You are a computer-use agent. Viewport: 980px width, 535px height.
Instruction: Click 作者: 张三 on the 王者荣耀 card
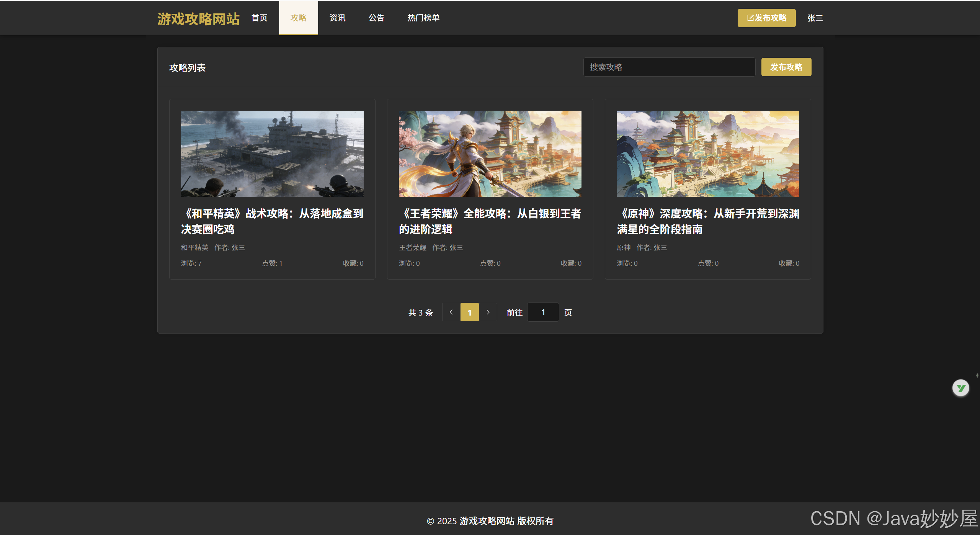[448, 247]
